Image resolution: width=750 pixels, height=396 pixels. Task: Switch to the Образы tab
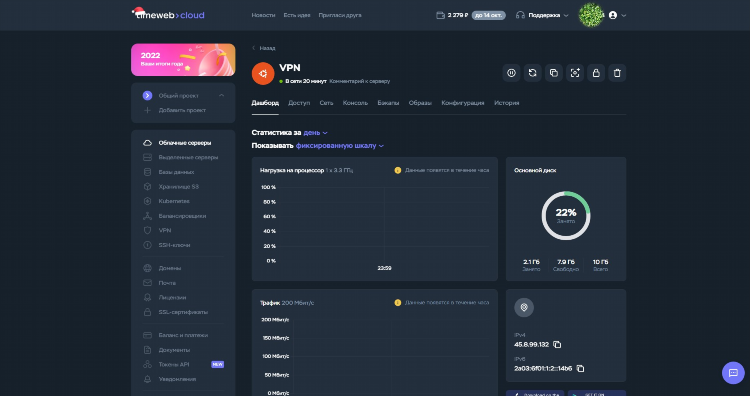point(420,103)
